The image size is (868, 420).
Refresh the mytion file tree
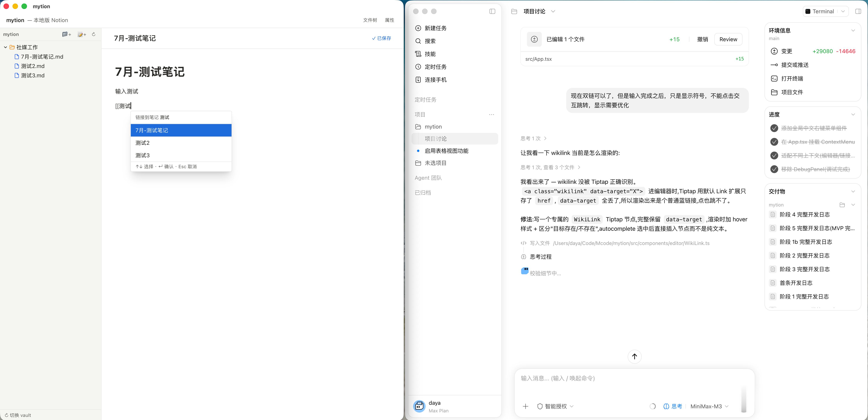click(94, 34)
